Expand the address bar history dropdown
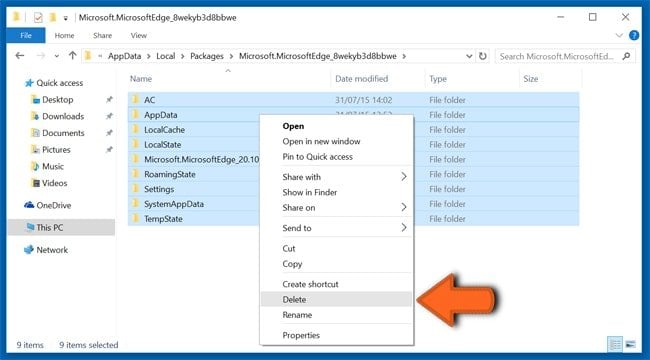Image resolution: width=650 pixels, height=360 pixels. 469,56
